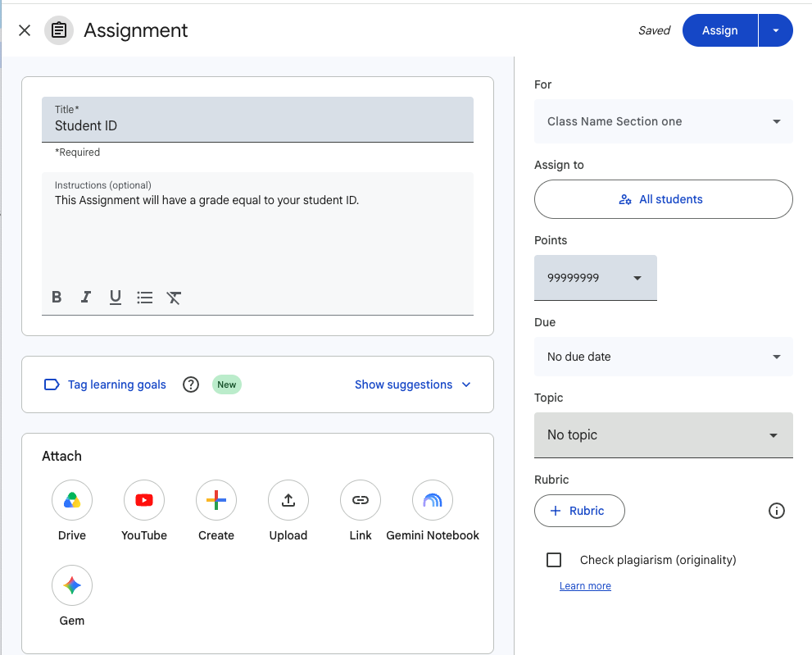Apply italic formatting to instructions

tap(86, 297)
